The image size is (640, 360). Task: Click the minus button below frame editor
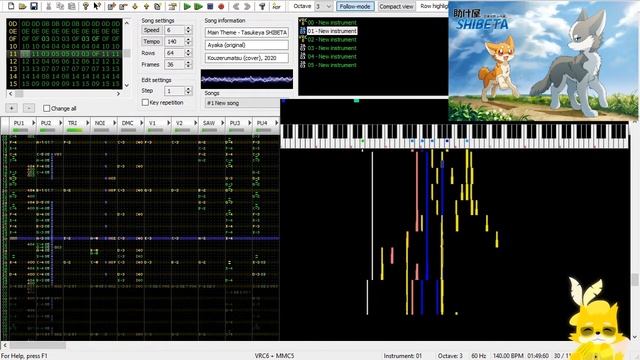tap(29, 108)
